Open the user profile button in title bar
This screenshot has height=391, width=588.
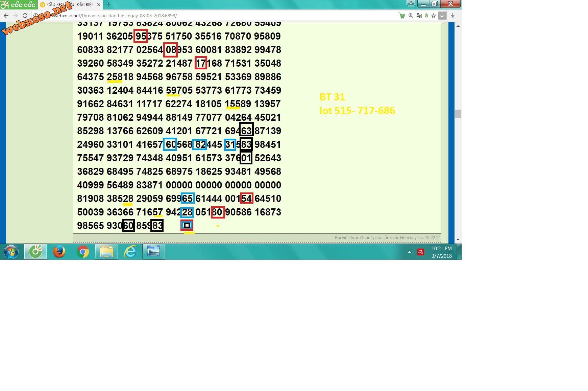coord(411,3)
